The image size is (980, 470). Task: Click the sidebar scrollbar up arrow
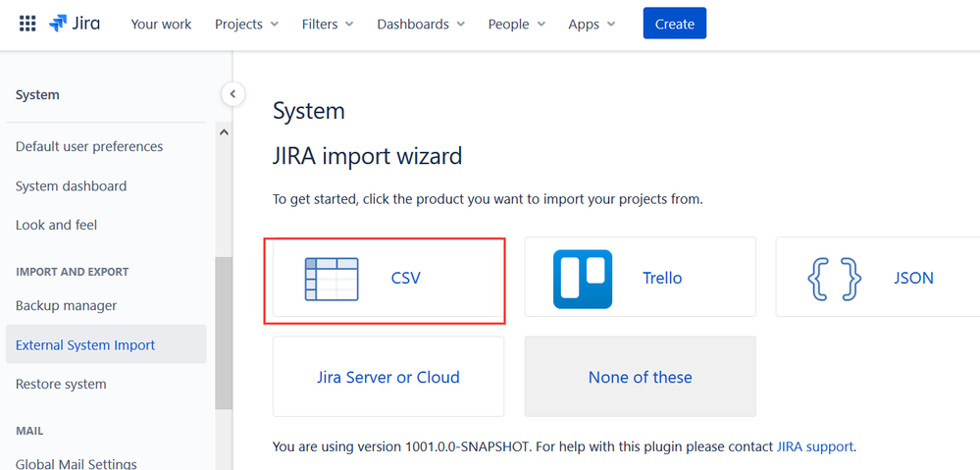224,131
